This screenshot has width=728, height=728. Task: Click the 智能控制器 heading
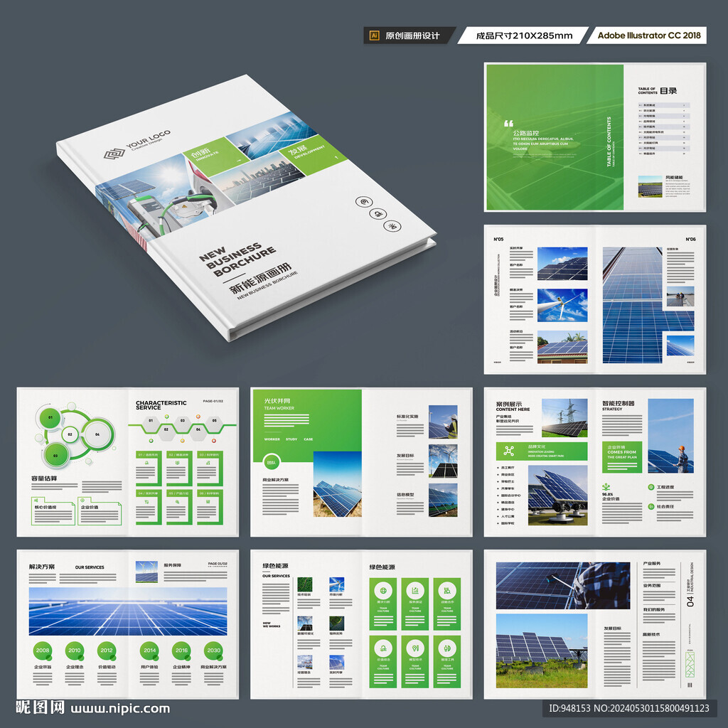(x=618, y=403)
